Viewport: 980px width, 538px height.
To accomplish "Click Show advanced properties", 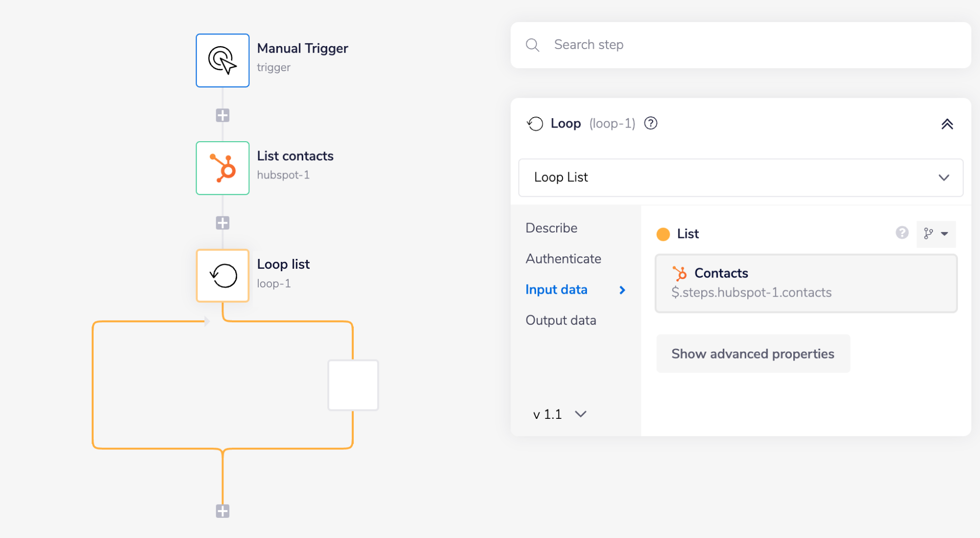I will 753,353.
